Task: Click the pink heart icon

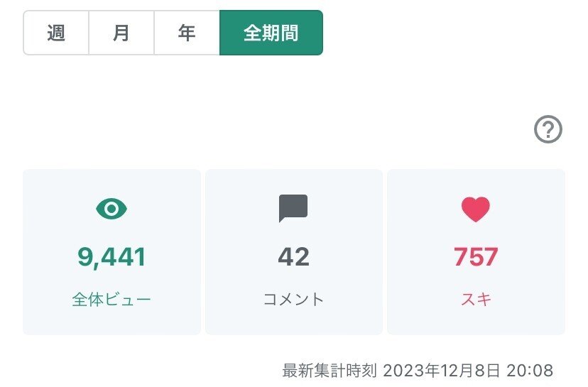Action: pos(476,209)
